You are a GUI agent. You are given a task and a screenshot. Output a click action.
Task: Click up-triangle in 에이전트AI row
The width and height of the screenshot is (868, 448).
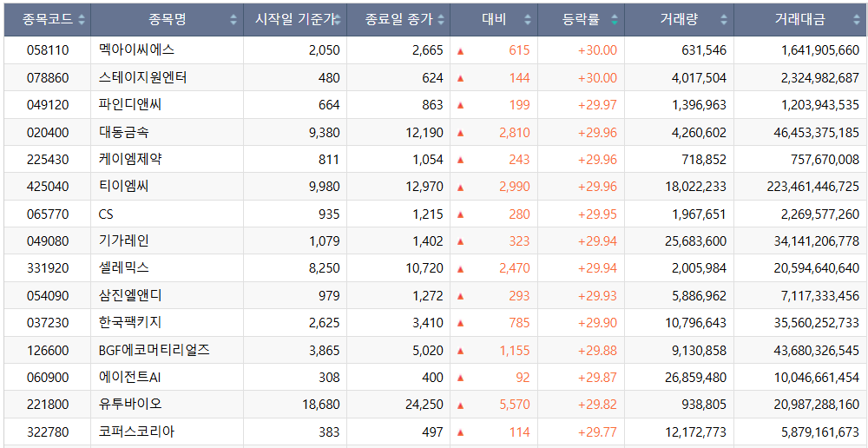point(461,378)
